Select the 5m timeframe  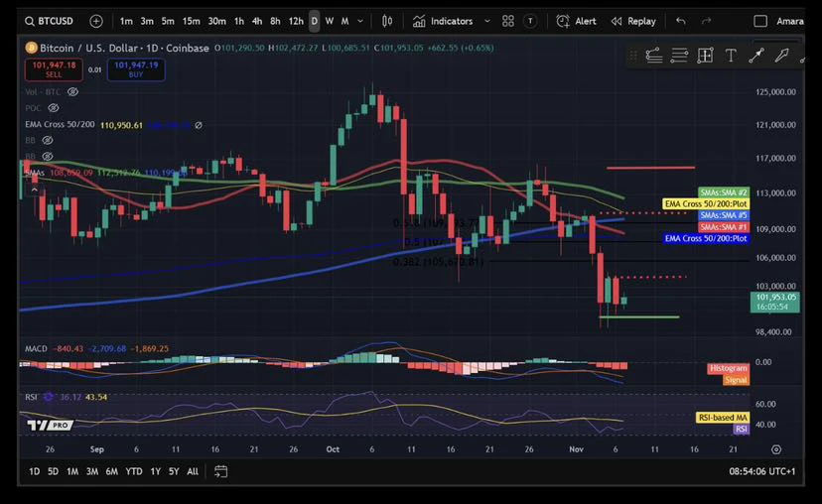168,21
